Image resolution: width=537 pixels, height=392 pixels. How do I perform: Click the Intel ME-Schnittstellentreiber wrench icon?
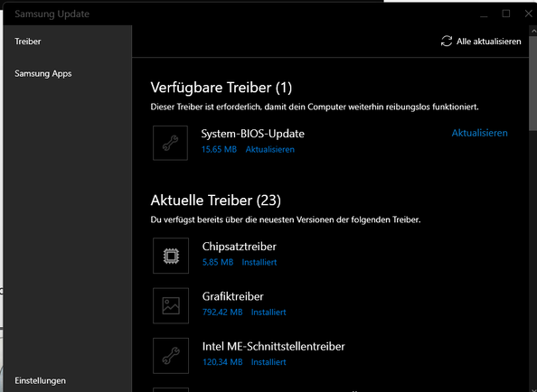pyautogui.click(x=171, y=355)
